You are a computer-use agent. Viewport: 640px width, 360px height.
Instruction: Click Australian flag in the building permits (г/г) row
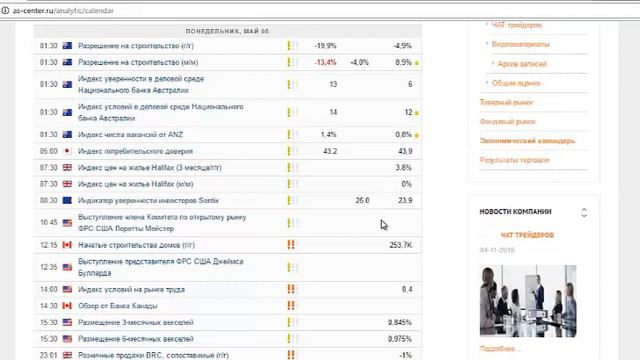point(67,46)
